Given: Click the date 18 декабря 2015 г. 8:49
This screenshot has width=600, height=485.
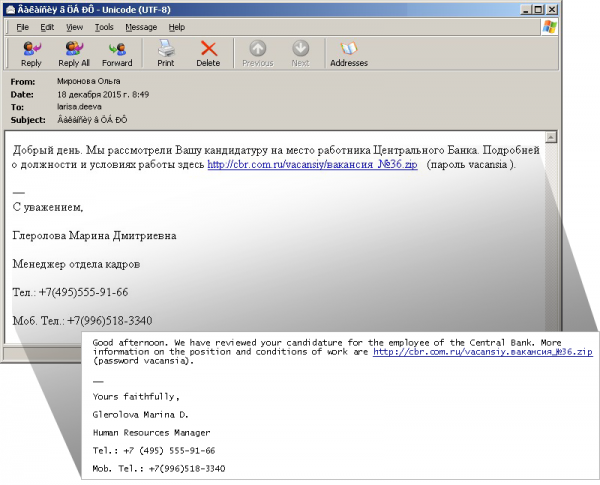Looking at the screenshot, I should (103, 94).
